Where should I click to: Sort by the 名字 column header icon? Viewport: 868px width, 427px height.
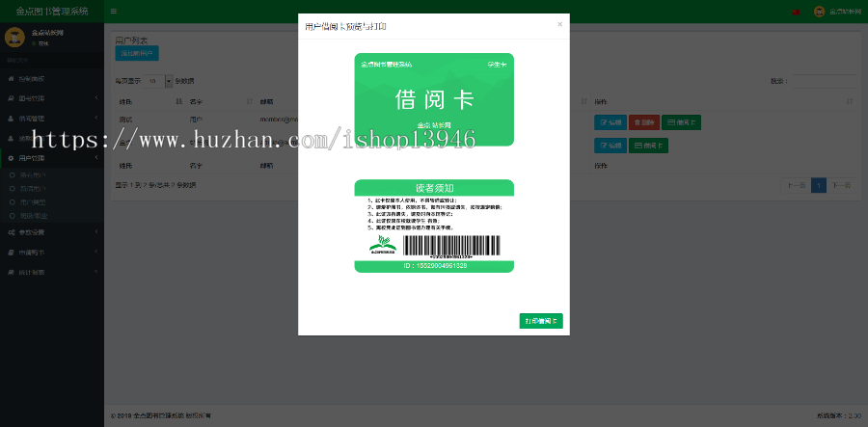pyautogui.click(x=249, y=102)
